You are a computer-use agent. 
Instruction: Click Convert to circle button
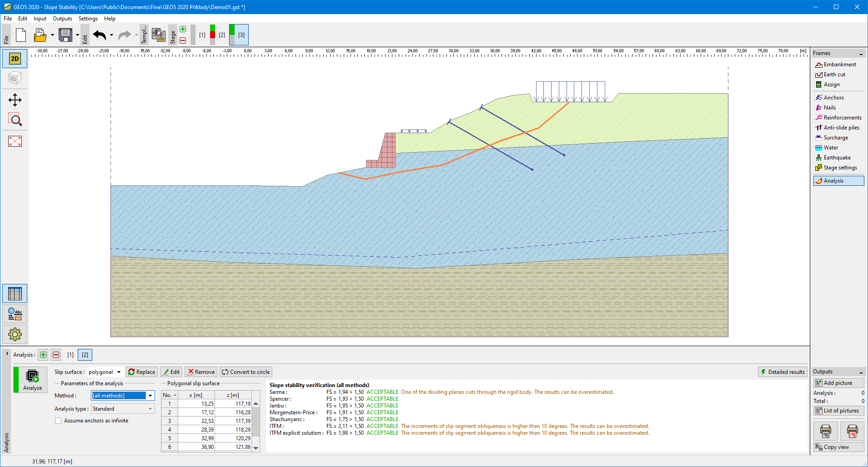tap(246, 372)
